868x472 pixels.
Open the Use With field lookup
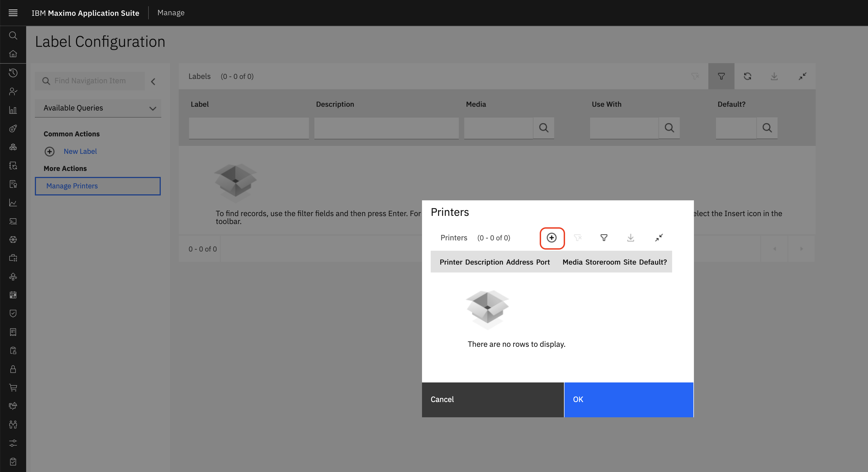point(669,128)
